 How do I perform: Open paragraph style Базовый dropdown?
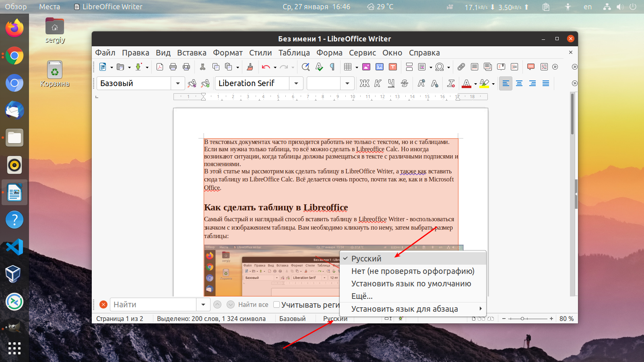coord(178,83)
